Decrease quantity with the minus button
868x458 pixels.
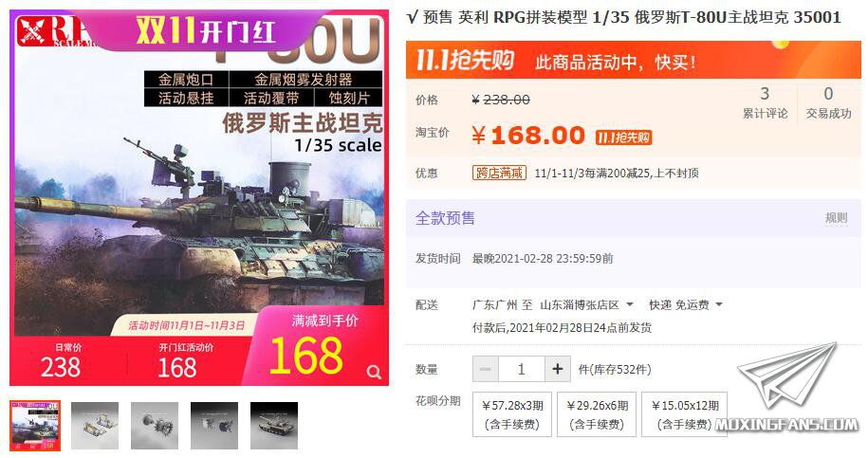(x=486, y=369)
